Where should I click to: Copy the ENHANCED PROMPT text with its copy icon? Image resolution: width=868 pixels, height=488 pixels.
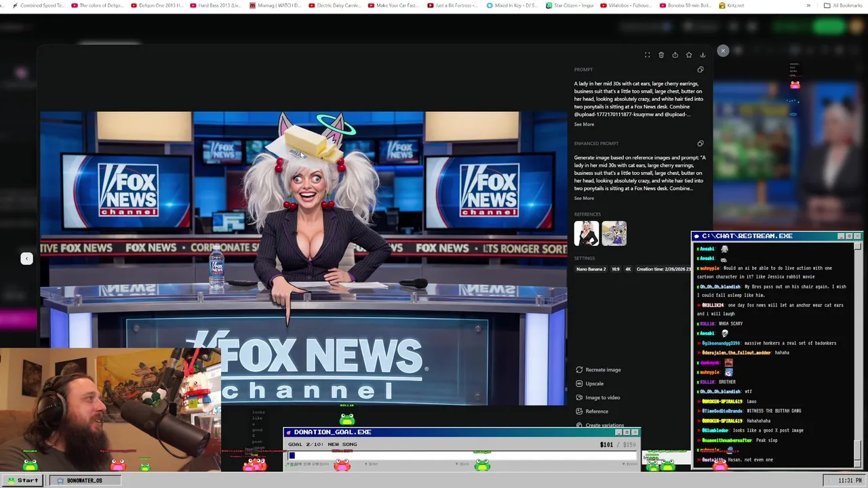(x=701, y=143)
